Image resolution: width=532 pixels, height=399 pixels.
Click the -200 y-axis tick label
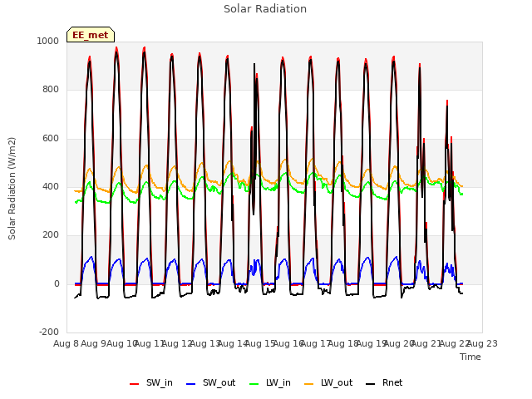[x=49, y=332]
